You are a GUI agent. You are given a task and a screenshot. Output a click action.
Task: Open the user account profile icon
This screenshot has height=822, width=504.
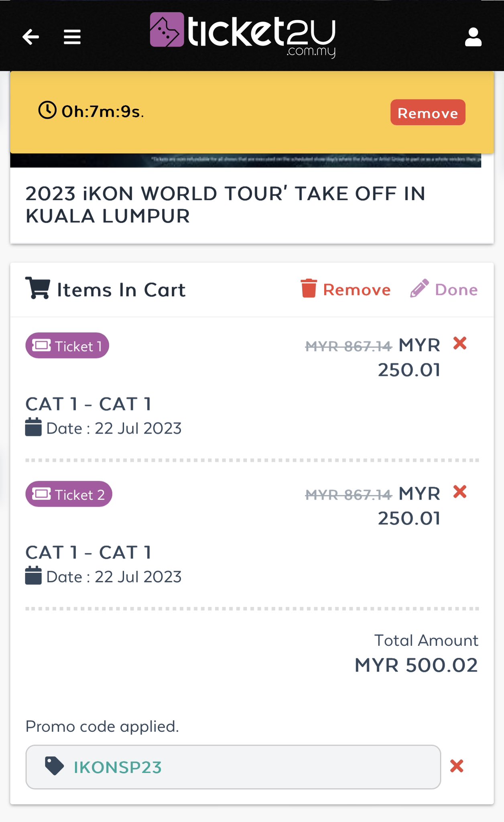(x=473, y=37)
